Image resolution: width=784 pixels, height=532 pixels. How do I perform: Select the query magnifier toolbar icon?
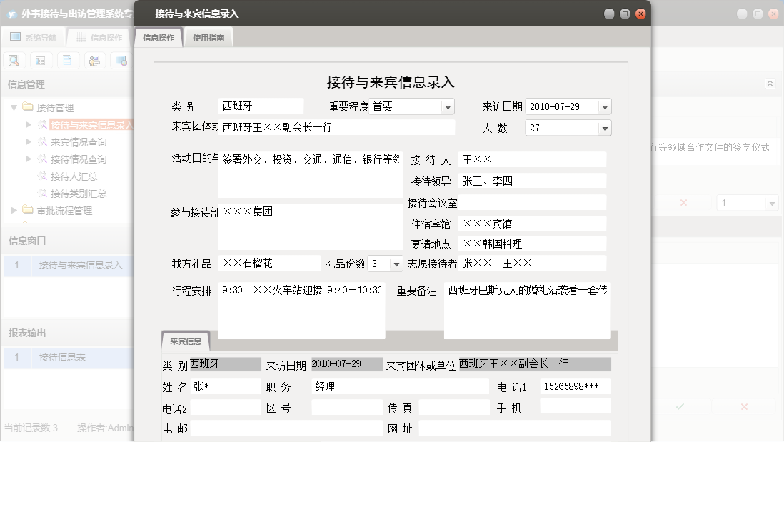tap(14, 60)
